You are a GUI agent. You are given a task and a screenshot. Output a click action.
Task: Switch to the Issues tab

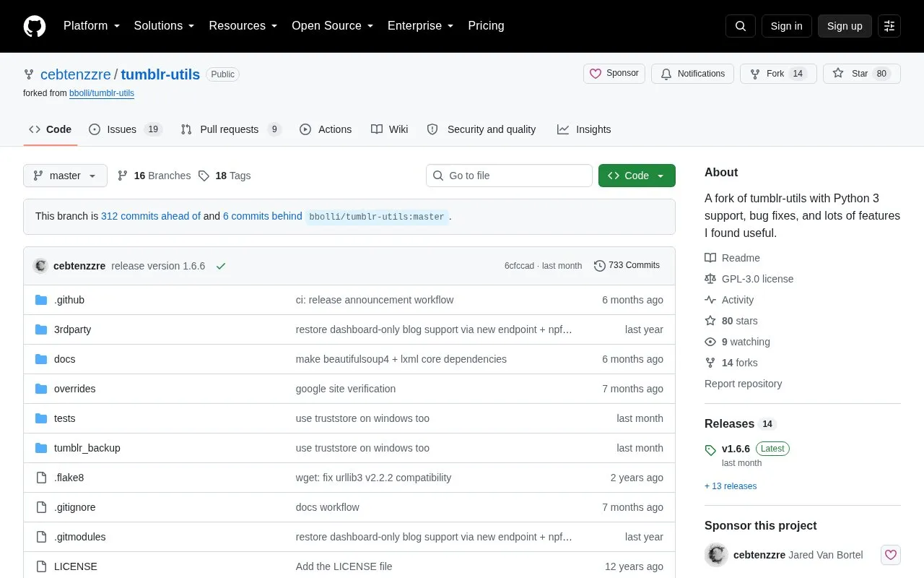tap(126, 129)
